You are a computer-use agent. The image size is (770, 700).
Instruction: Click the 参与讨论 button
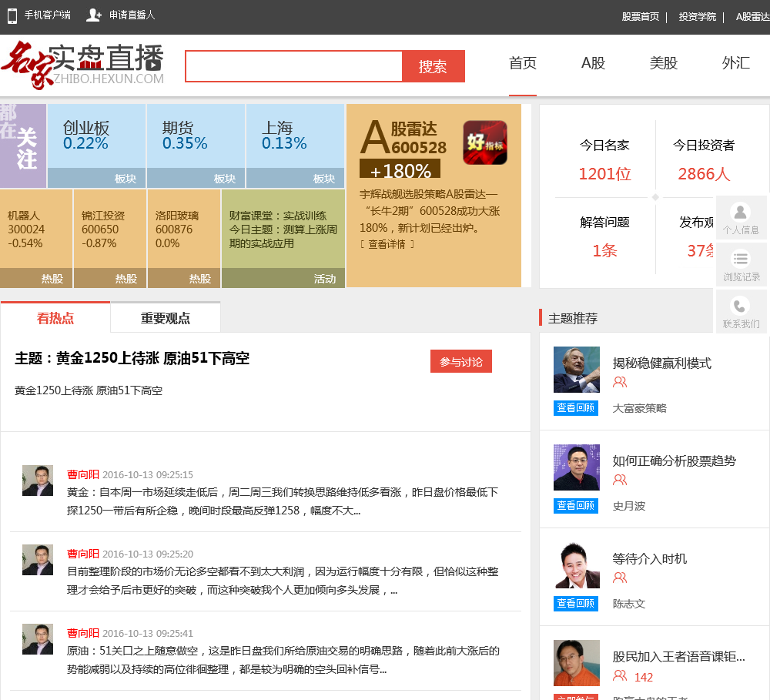click(x=460, y=361)
